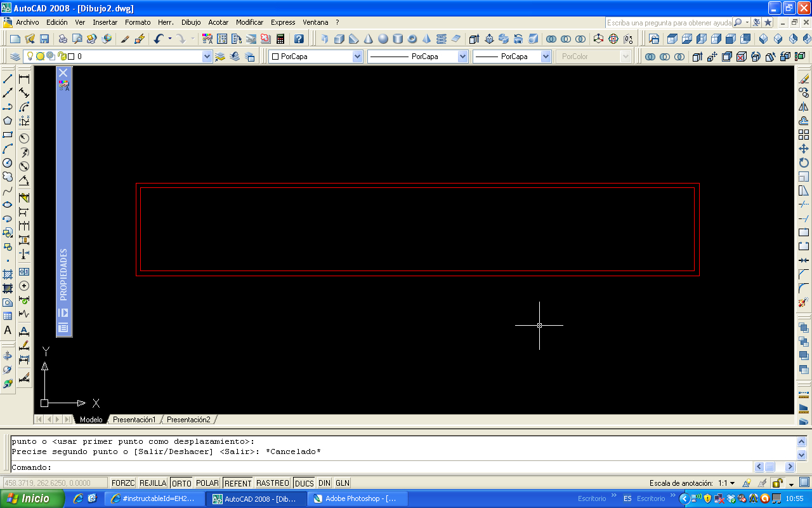The width and height of the screenshot is (812, 508).
Task: Toggle REJILLA grid display
Action: coord(153,483)
